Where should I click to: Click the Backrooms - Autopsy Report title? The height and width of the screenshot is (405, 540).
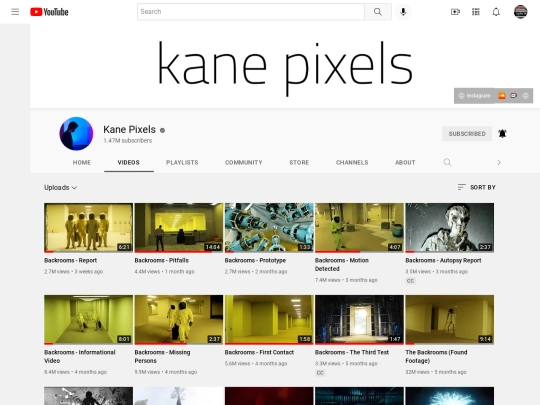click(x=443, y=260)
